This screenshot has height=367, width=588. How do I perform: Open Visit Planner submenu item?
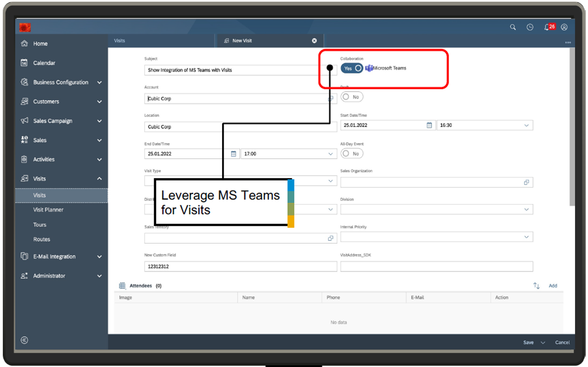(48, 210)
